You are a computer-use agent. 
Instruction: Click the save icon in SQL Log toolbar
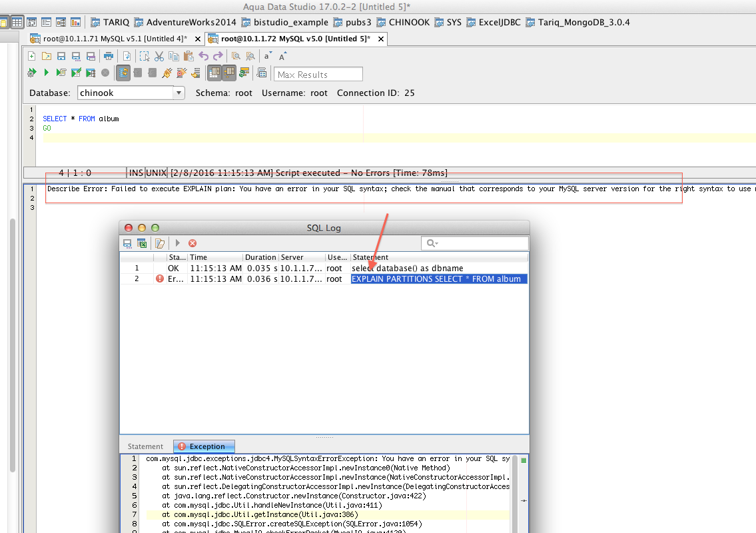point(127,243)
